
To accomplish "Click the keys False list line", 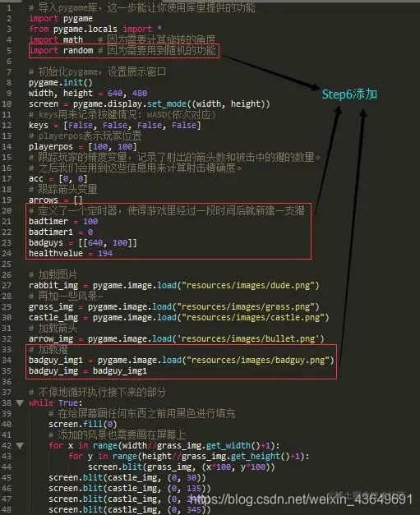I will pos(115,126).
